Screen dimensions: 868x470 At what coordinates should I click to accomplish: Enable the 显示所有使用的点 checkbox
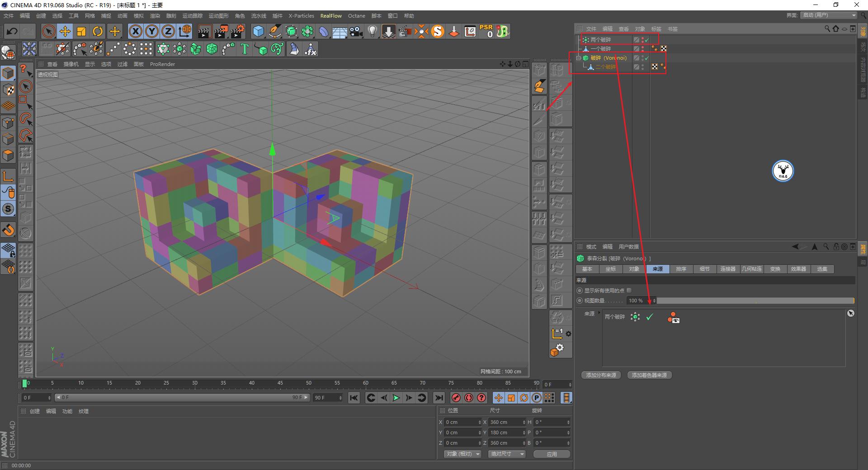[x=628, y=290]
